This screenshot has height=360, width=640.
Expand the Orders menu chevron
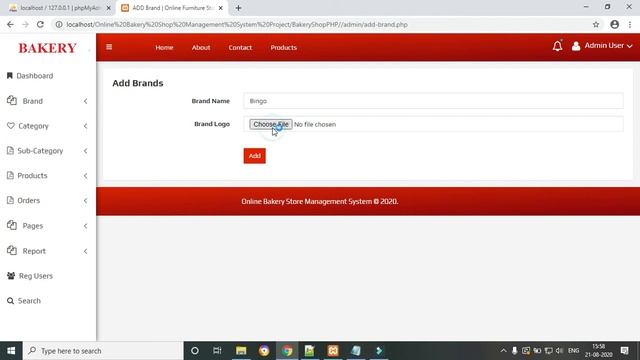[85, 201]
